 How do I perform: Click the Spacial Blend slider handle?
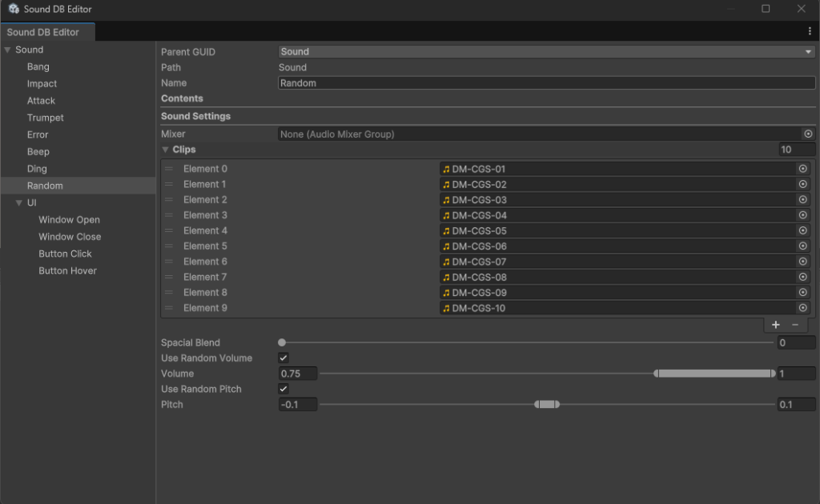point(282,342)
